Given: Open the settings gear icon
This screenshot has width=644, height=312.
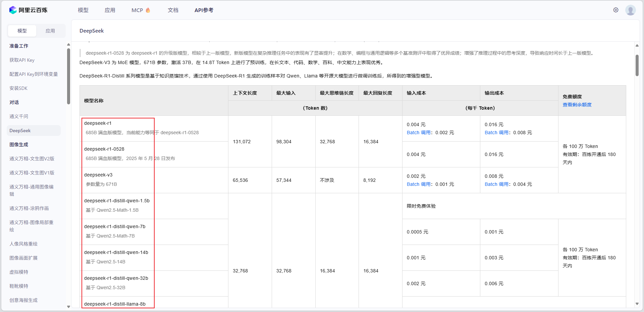Looking at the screenshot, I should tap(616, 10).
